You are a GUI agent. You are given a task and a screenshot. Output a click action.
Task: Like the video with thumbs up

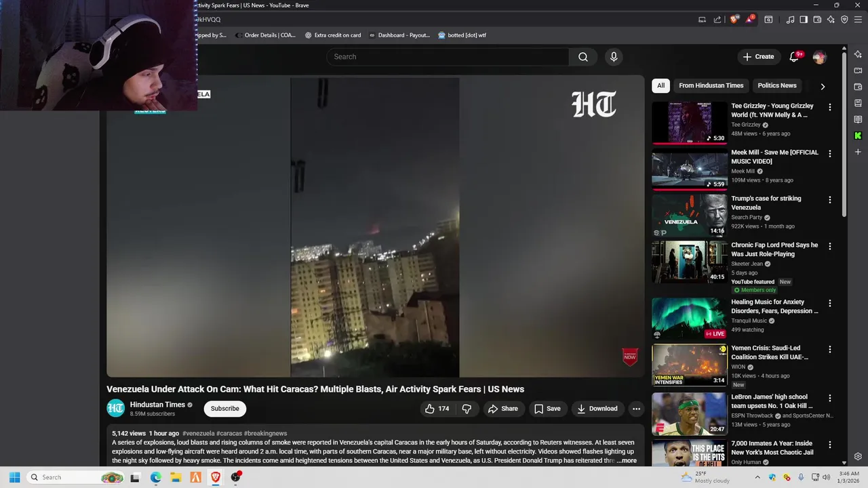click(x=437, y=409)
